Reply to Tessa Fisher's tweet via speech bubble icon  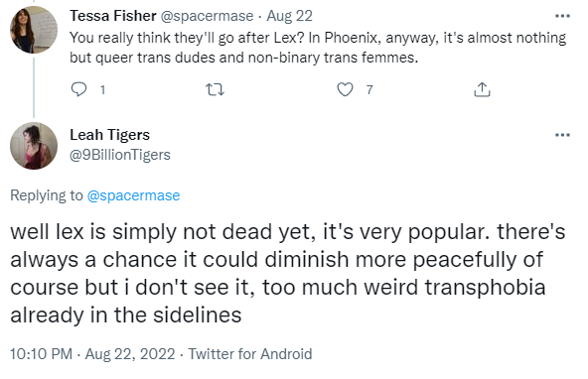pos(78,90)
